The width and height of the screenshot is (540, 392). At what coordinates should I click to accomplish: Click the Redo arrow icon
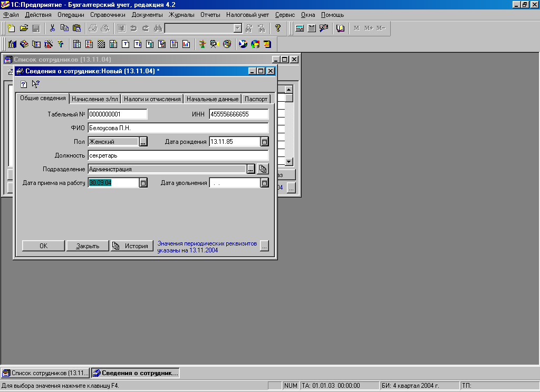tap(146, 28)
